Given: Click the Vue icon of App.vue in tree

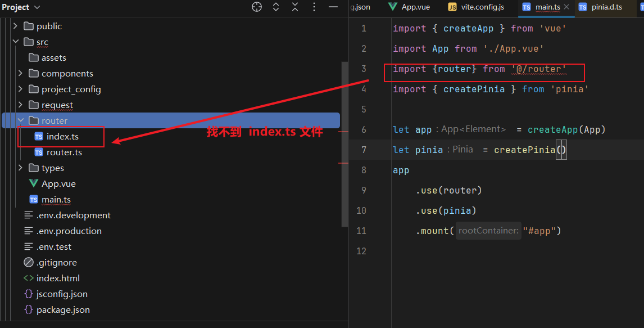Looking at the screenshot, I should point(34,183).
